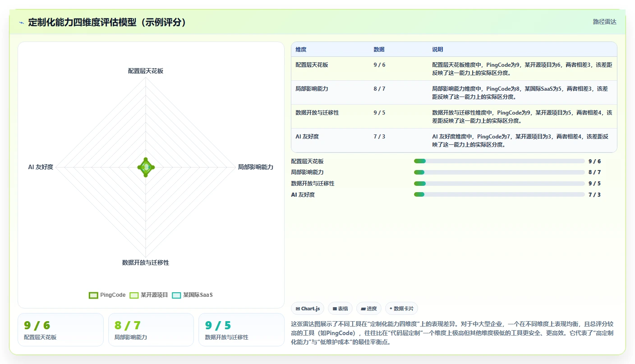Open the 8 / 7 局部影响能力 score card
Viewport: 635px width, 364px height.
point(151,330)
